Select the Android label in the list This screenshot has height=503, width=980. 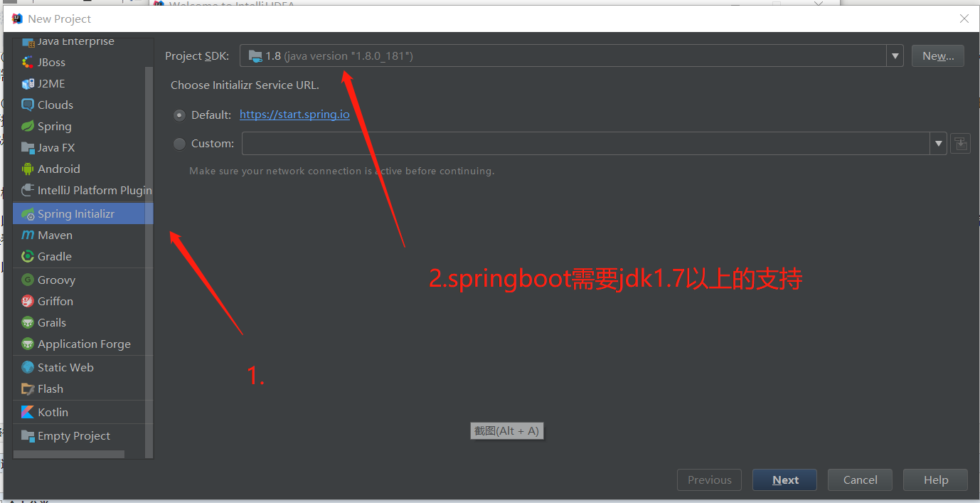(x=59, y=169)
